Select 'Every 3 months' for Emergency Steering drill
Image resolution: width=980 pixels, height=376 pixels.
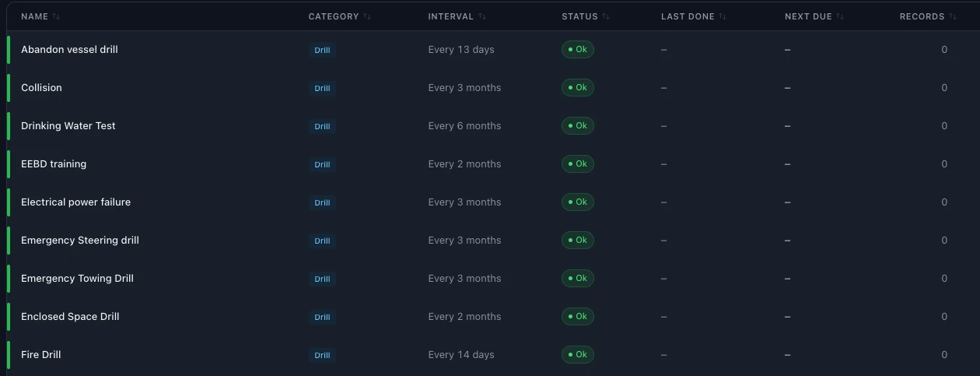point(464,241)
